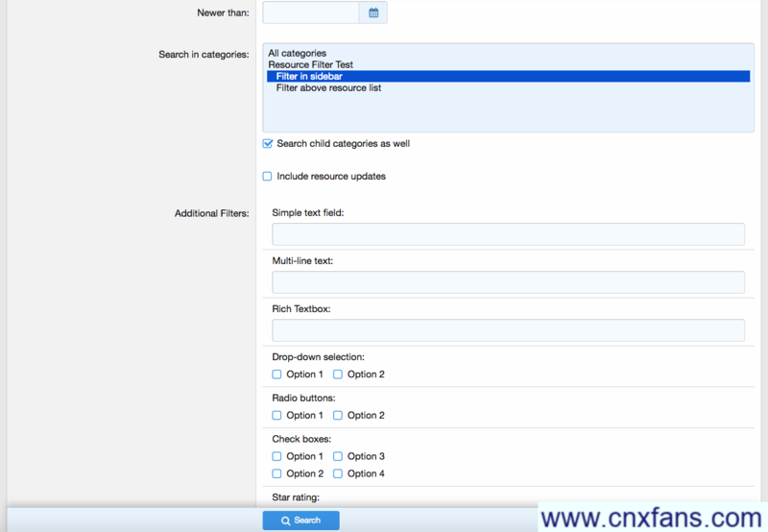
Task: Enable Include resource updates checkbox
Action: [268, 177]
